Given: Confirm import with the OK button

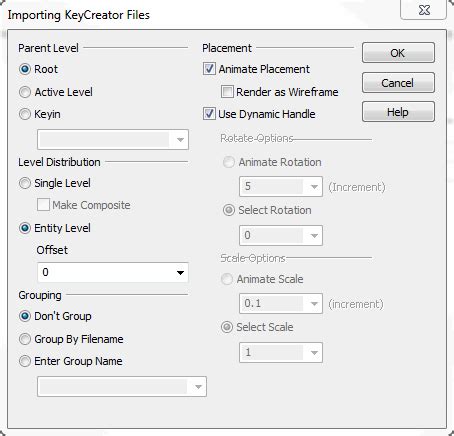Looking at the screenshot, I should (x=398, y=53).
